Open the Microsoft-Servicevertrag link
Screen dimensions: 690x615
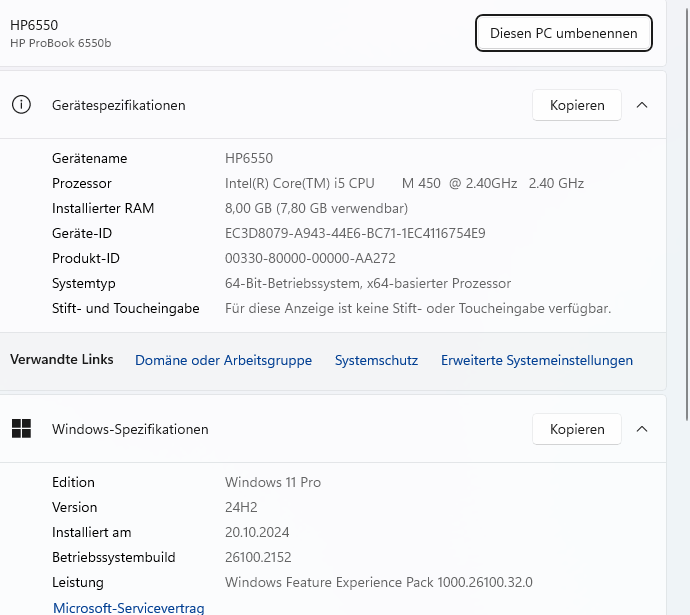pyautogui.click(x=128, y=608)
